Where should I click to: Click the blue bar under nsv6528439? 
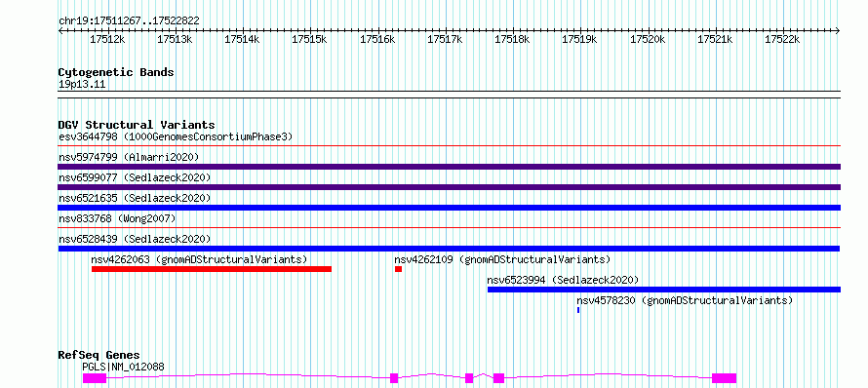pos(450,249)
